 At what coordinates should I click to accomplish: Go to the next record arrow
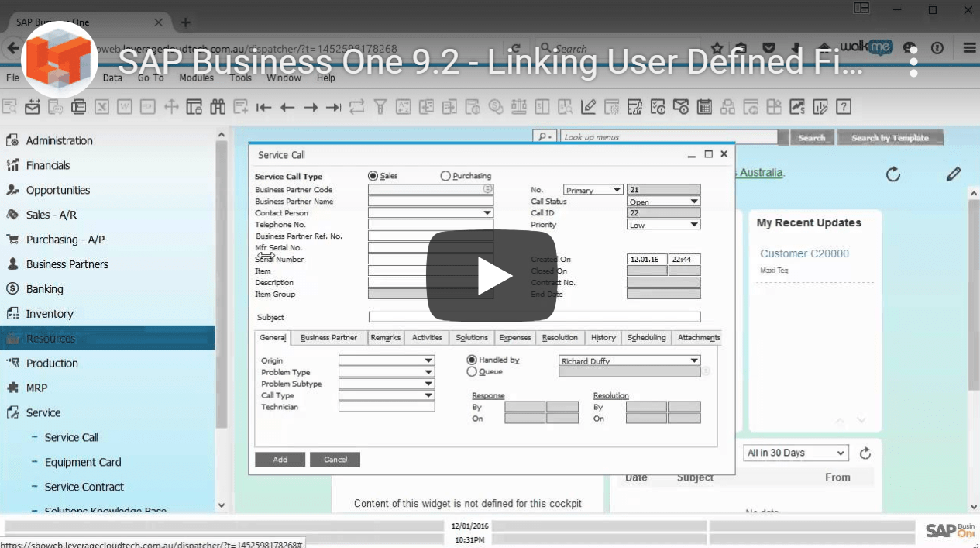click(x=310, y=107)
